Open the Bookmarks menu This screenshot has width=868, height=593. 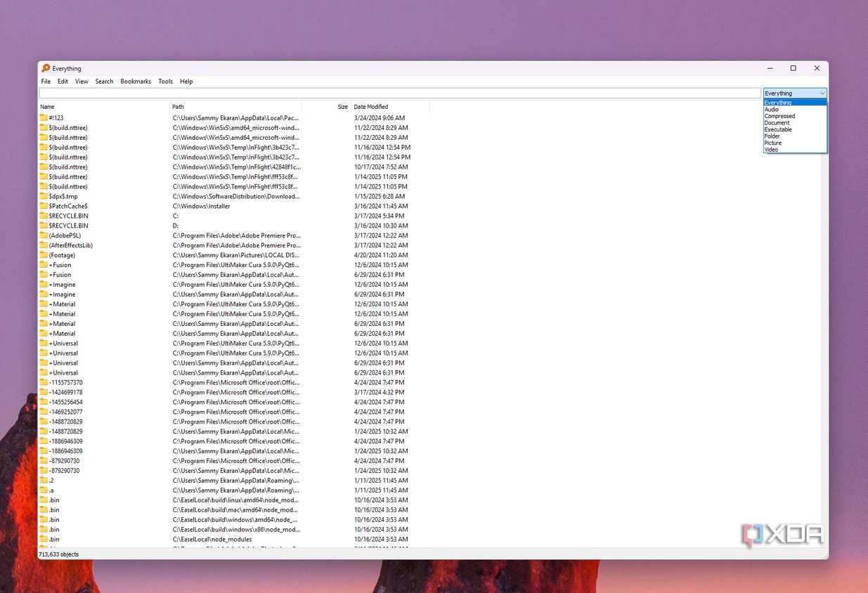tap(136, 82)
